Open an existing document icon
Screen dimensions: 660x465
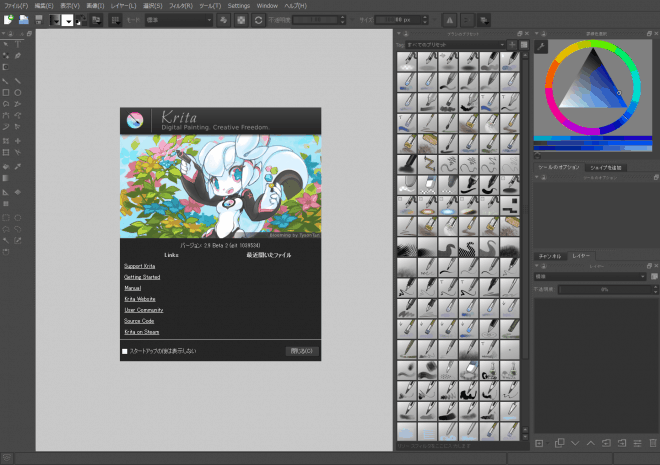pos(24,20)
